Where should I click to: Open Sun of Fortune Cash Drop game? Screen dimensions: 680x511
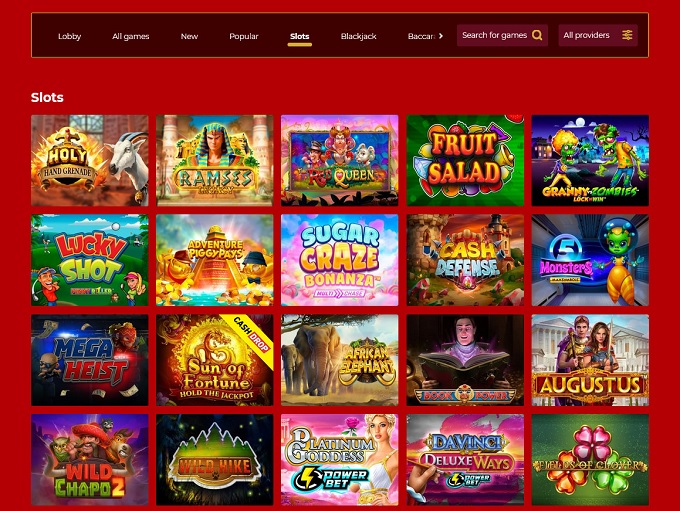(x=215, y=360)
